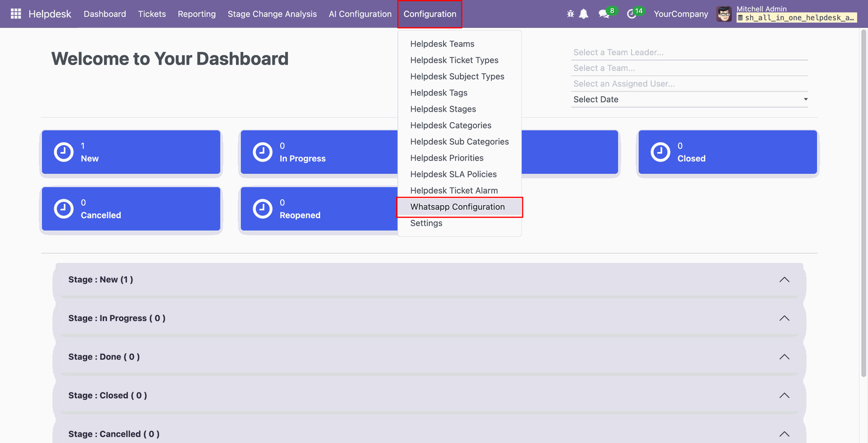Select Helpdesk Teams menu entry
868x443 pixels.
tap(460, 44)
